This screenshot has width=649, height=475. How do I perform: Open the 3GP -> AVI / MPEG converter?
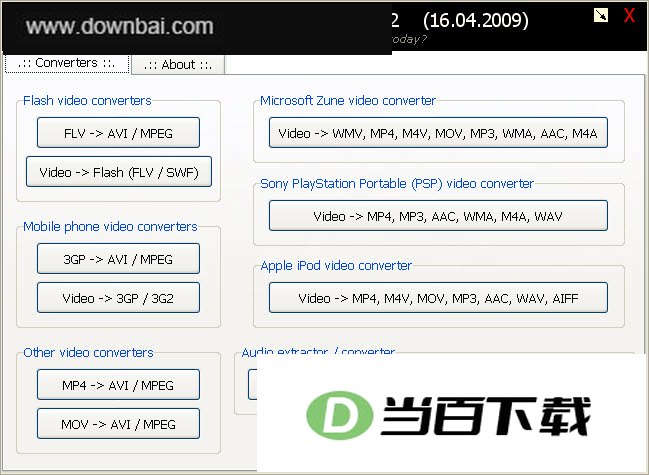click(x=118, y=259)
